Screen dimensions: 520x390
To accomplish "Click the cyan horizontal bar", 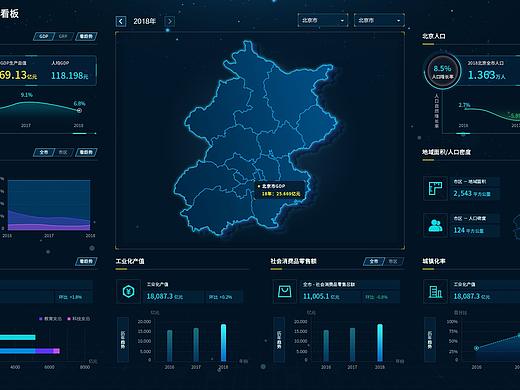I will pos(17,337).
